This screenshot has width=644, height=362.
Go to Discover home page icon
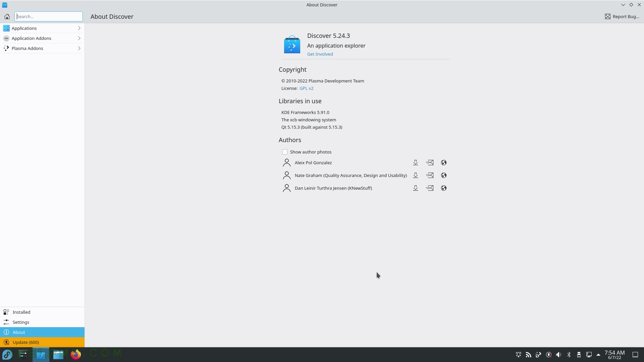click(x=7, y=16)
